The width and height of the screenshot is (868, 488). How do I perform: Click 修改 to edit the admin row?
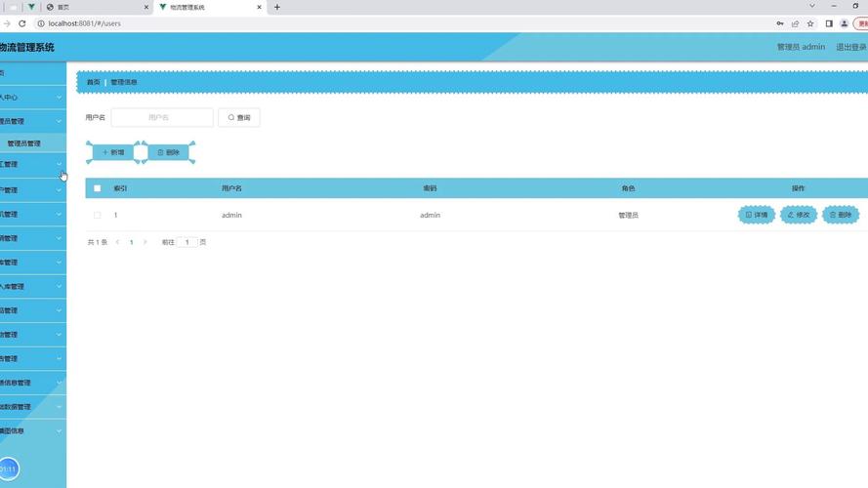(x=799, y=215)
